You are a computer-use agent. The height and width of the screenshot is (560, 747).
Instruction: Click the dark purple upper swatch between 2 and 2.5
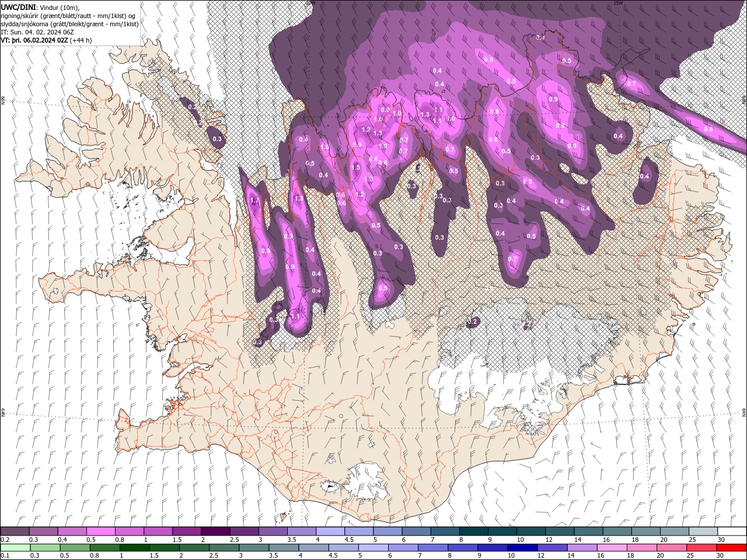pyautogui.click(x=215, y=531)
